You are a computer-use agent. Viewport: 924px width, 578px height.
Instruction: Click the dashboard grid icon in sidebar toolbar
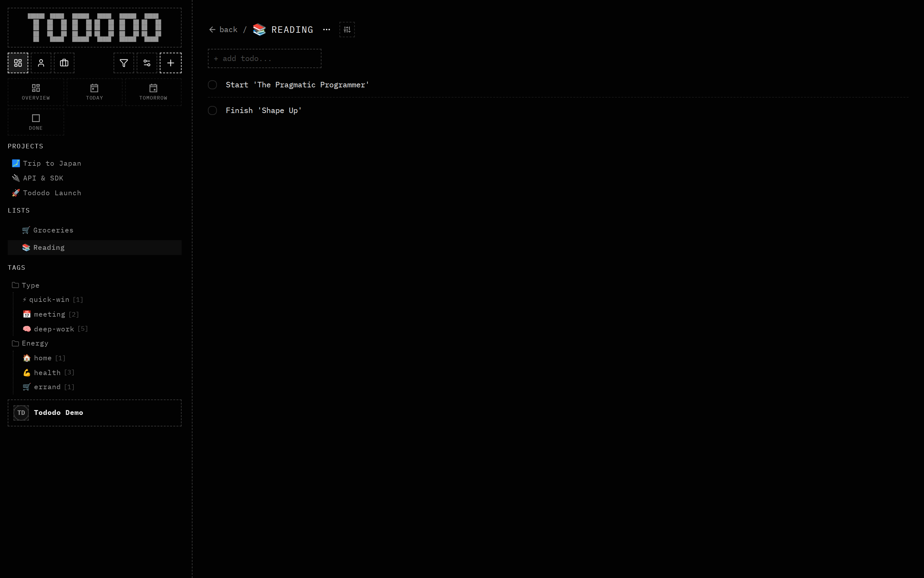[18, 63]
